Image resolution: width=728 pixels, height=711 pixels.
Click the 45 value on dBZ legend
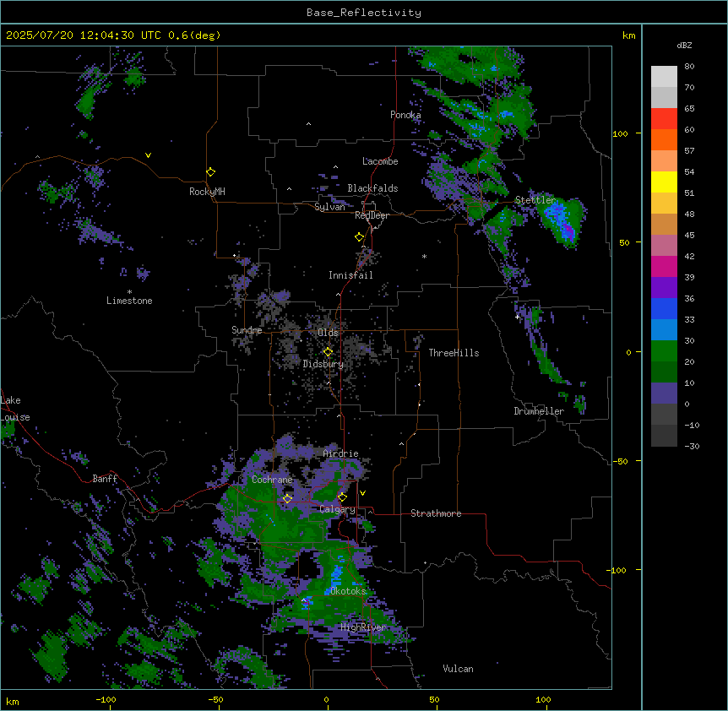pyautogui.click(x=689, y=236)
